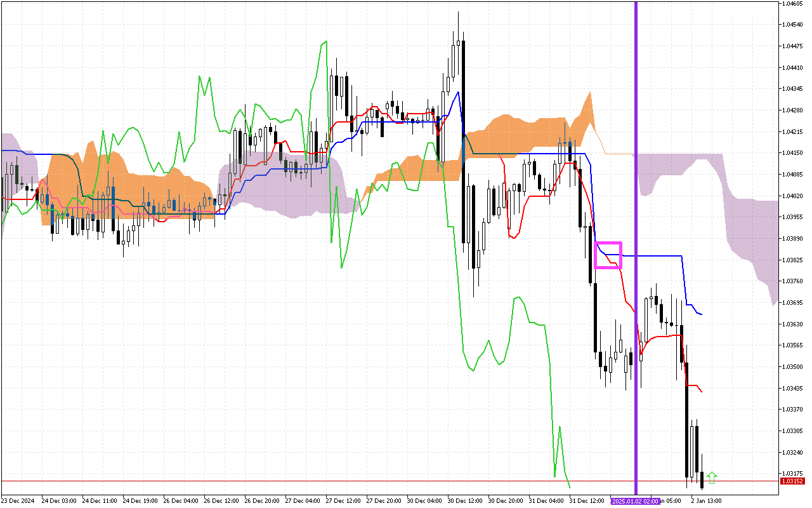Image resolution: width=812 pixels, height=508 pixels.
Task: Click the 1.04020 price axis label
Action: tap(792, 196)
